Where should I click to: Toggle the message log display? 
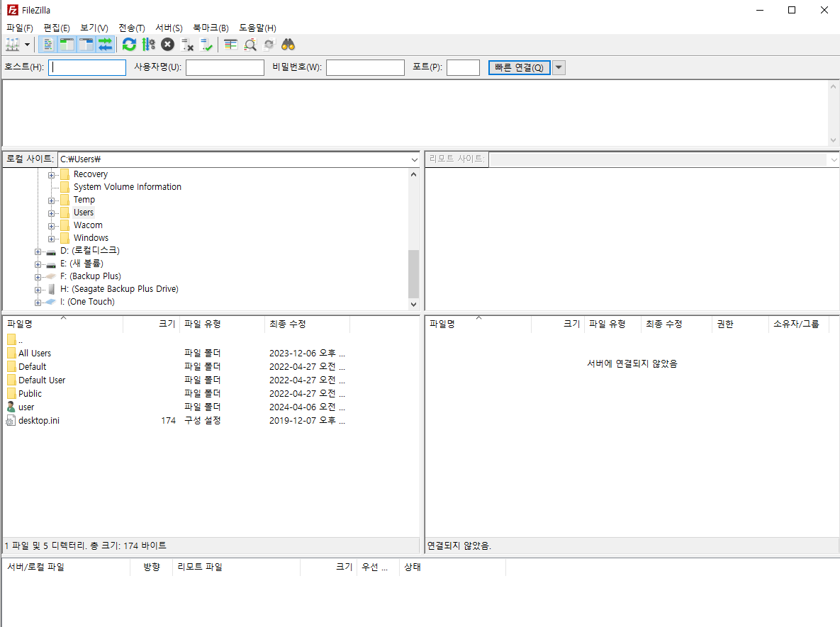pyautogui.click(x=47, y=45)
